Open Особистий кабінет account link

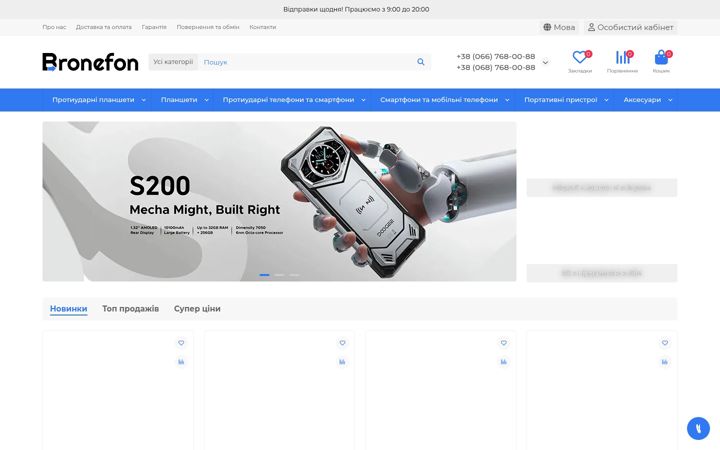[631, 27]
